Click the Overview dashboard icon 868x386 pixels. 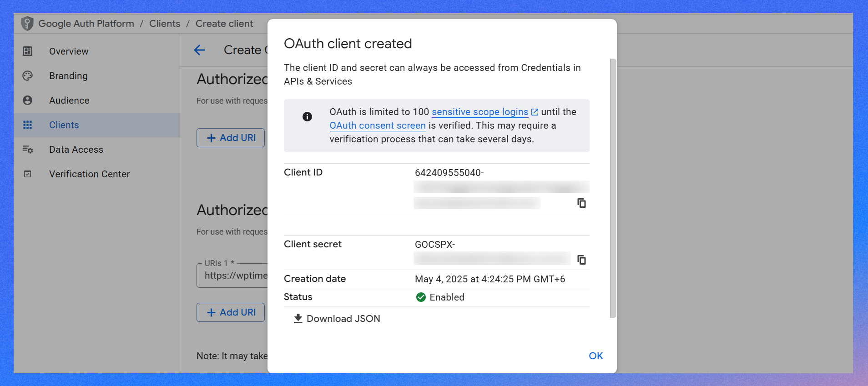[28, 51]
